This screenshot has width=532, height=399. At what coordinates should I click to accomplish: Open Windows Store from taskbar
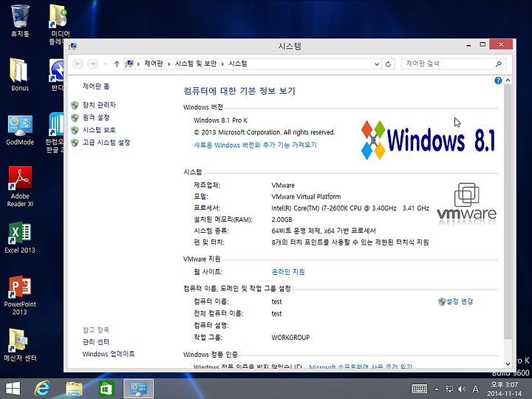(x=106, y=389)
